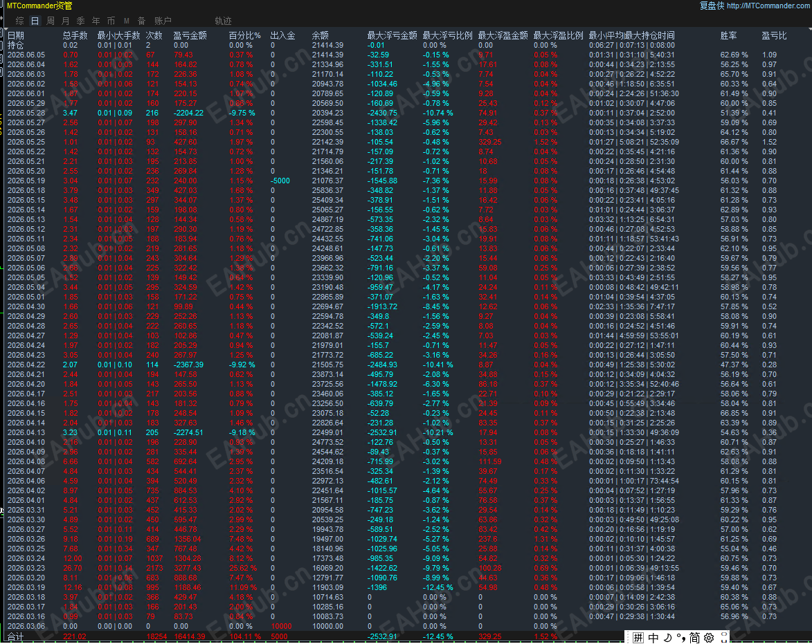Click the 16414.39 total profit cell

(x=190, y=636)
